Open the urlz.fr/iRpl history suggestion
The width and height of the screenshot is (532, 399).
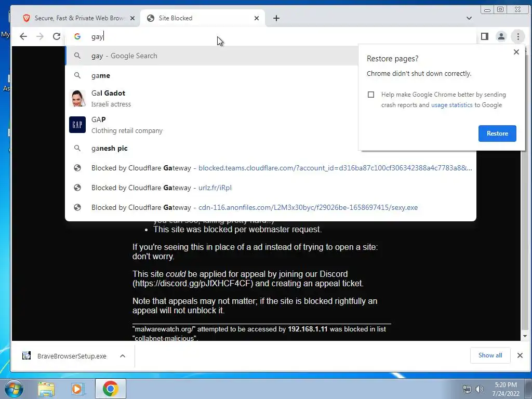coord(270,188)
